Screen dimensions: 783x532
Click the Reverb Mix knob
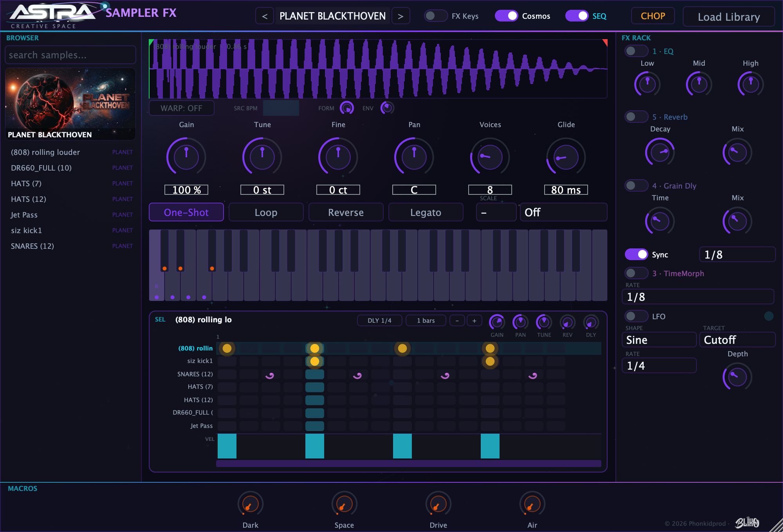[738, 152]
